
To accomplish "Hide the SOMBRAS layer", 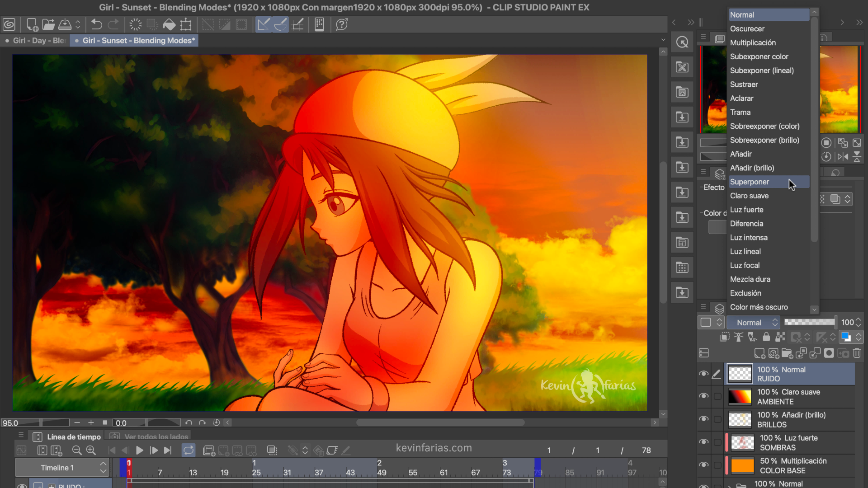I will [x=703, y=442].
